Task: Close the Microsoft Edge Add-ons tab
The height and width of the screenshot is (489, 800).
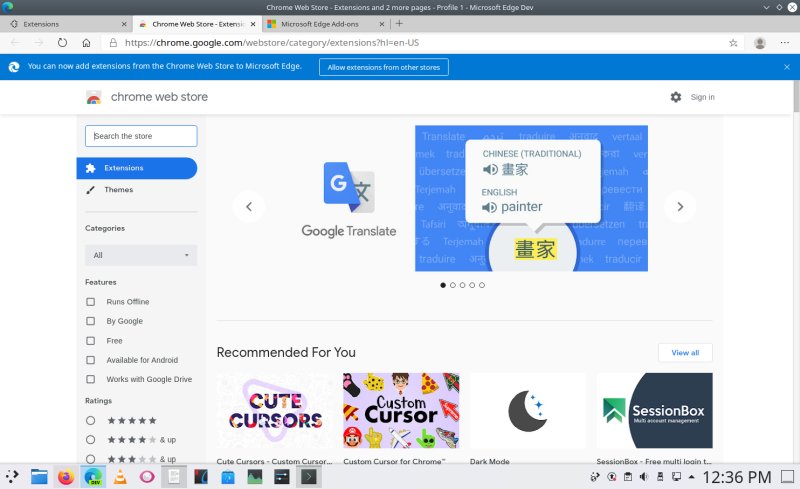Action: coord(382,24)
